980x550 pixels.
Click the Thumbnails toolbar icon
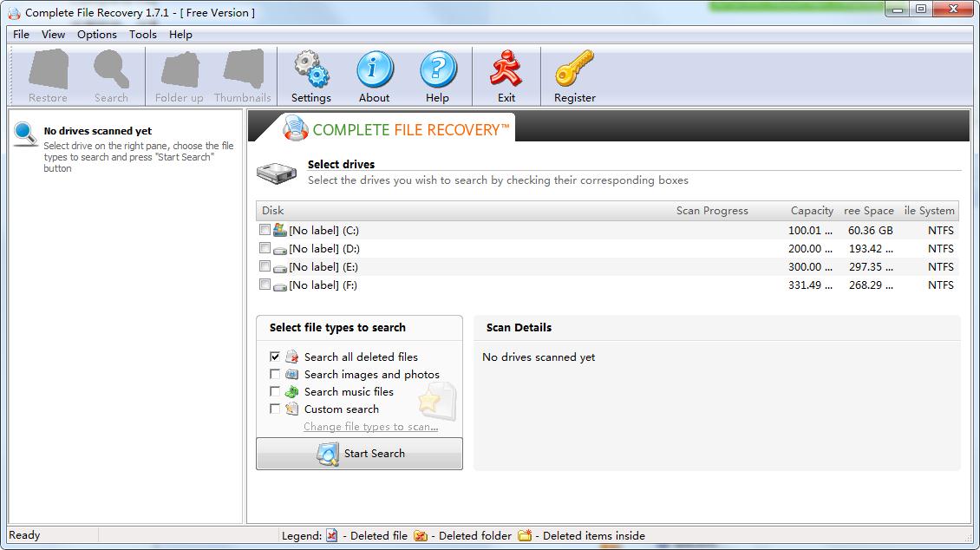[x=243, y=69]
